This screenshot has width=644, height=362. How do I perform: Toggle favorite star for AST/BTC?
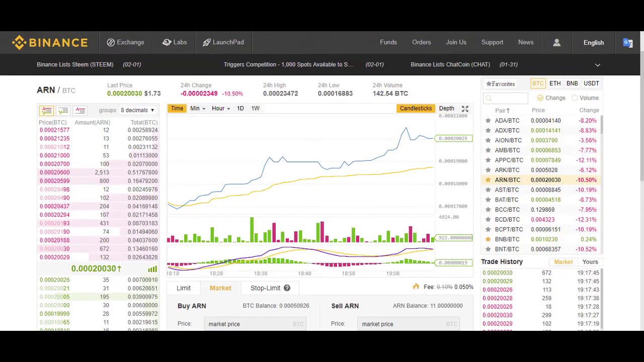pyautogui.click(x=488, y=190)
